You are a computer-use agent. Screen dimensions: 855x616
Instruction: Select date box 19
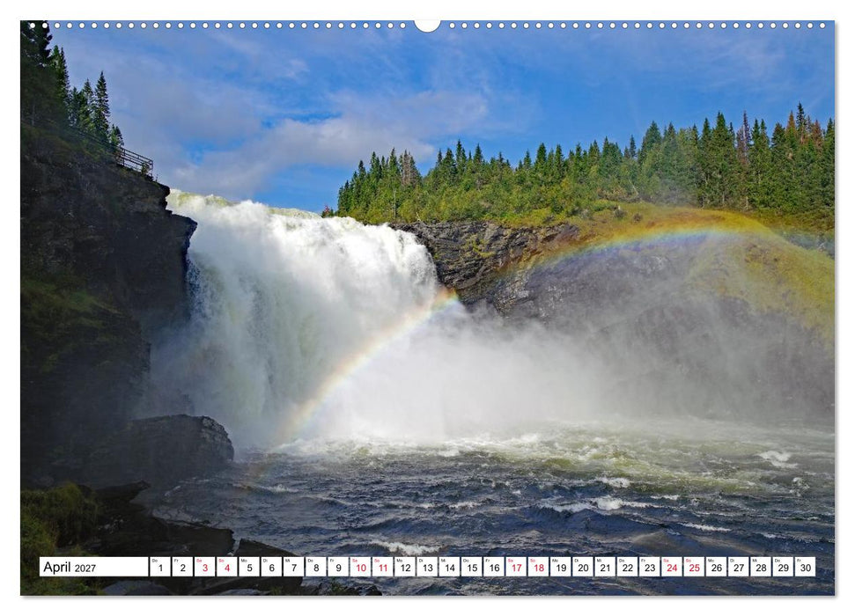561,567
